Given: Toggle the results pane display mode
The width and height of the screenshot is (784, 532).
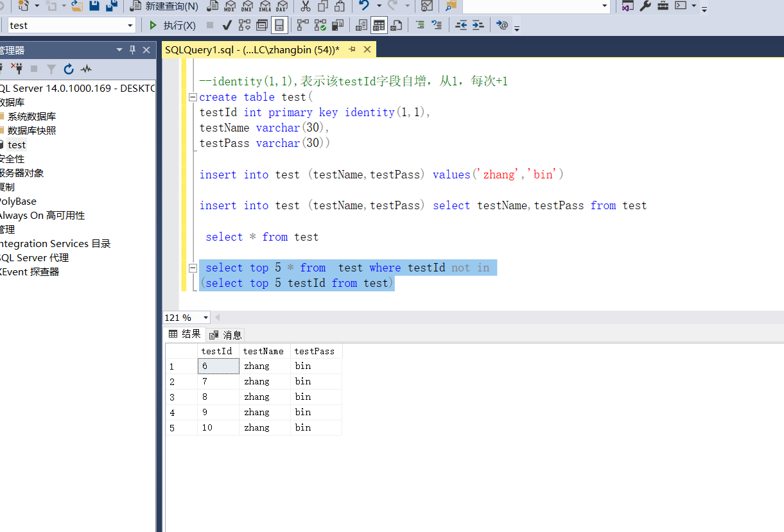Looking at the screenshot, I should point(279,25).
